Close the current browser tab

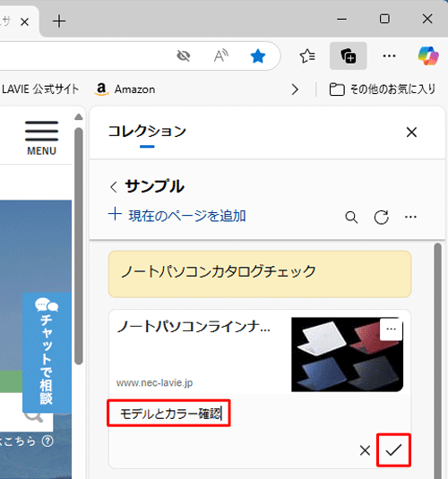pyautogui.click(x=25, y=22)
